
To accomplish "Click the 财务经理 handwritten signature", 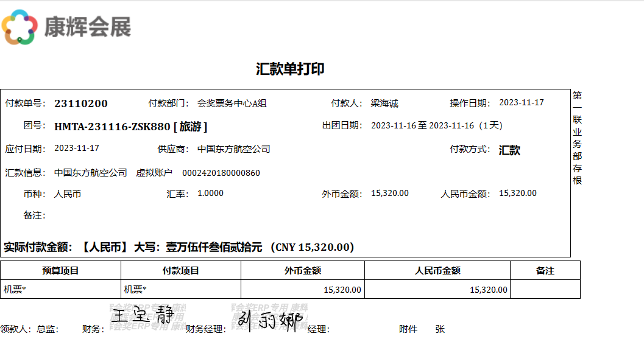I will [268, 320].
